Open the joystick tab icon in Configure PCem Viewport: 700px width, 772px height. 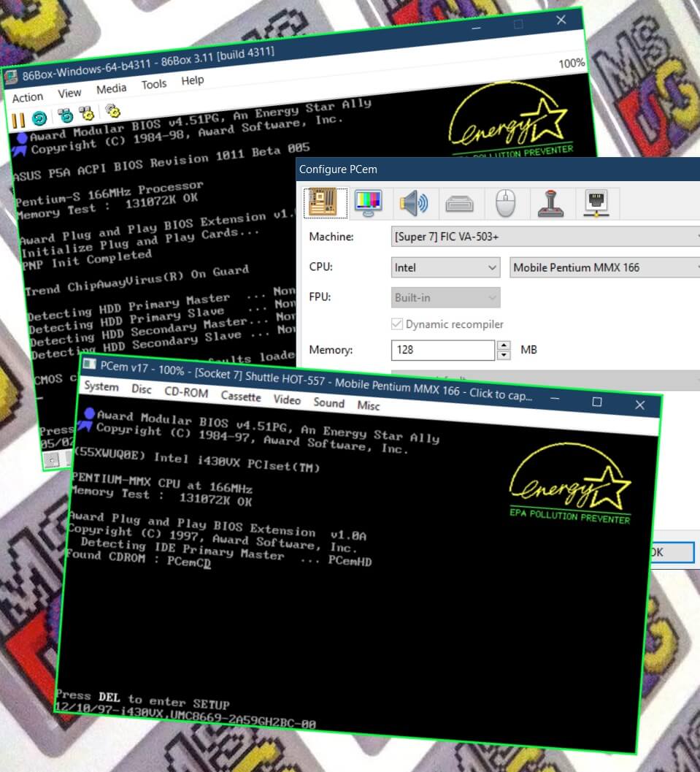[x=550, y=202]
